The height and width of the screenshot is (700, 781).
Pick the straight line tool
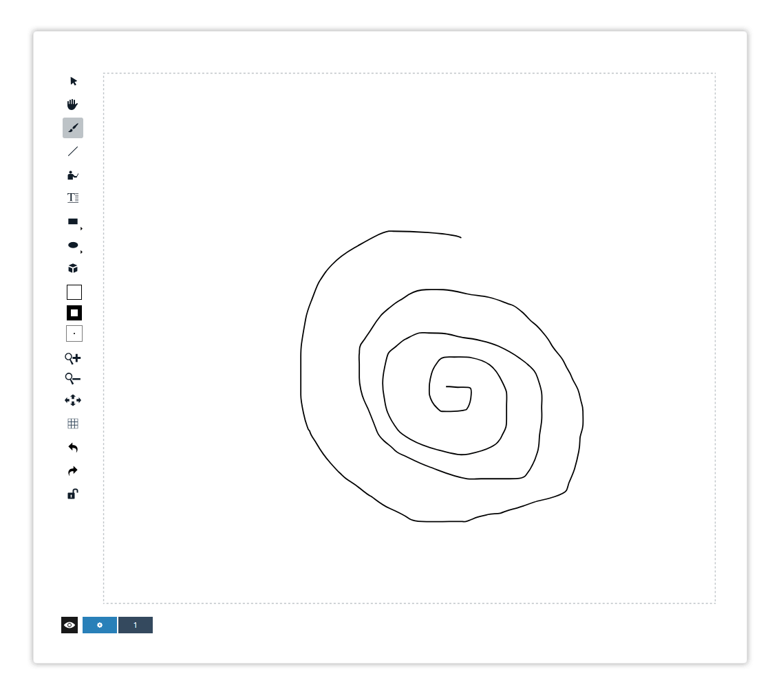[73, 151]
